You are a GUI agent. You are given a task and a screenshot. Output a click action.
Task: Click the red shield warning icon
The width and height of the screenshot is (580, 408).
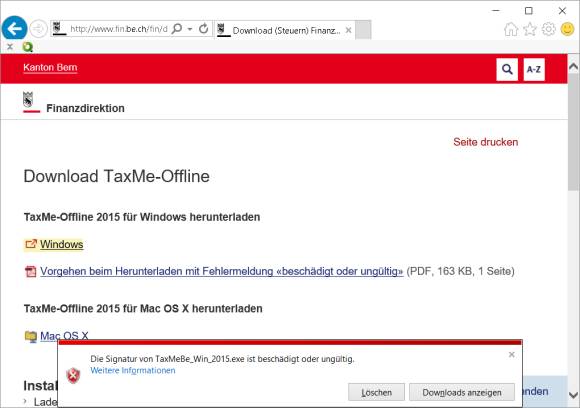[x=73, y=375]
